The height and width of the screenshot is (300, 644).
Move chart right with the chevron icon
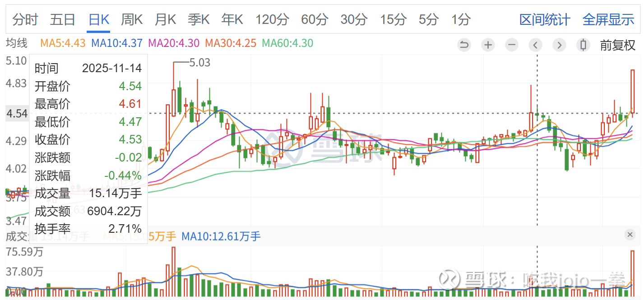coord(559,45)
